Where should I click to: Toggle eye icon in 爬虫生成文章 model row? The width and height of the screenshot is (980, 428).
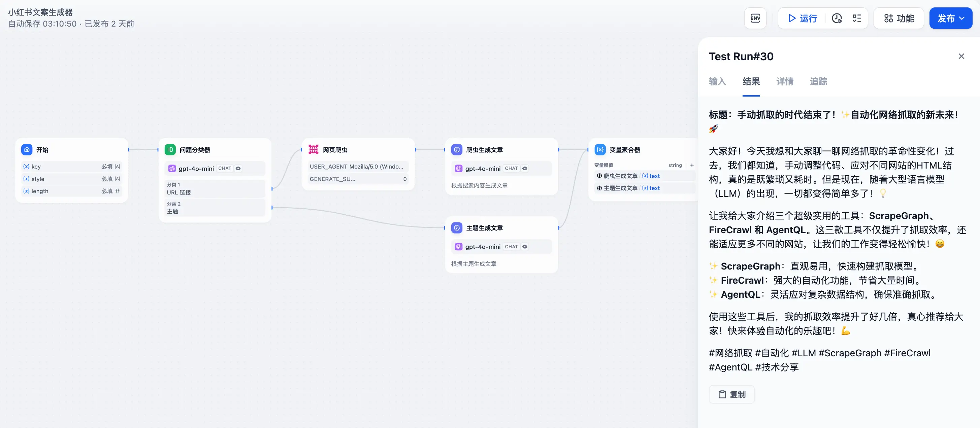click(x=525, y=168)
